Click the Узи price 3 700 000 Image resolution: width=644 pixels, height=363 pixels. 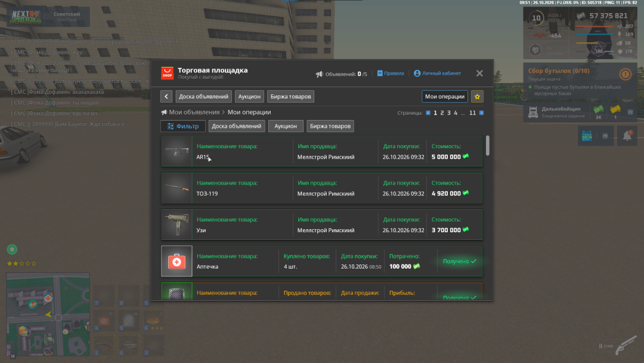click(x=450, y=230)
